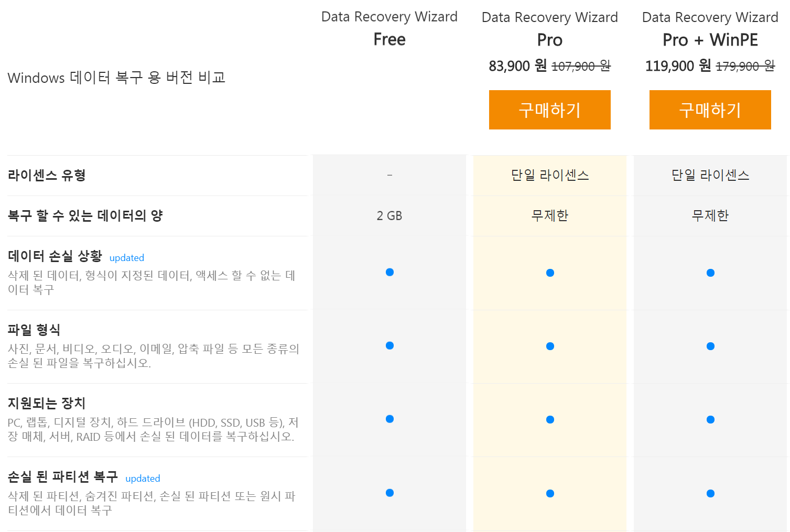Click 단일 라이센스 in the Pro + WinPE column
Image resolution: width=790 pixels, height=532 pixels.
tap(710, 175)
